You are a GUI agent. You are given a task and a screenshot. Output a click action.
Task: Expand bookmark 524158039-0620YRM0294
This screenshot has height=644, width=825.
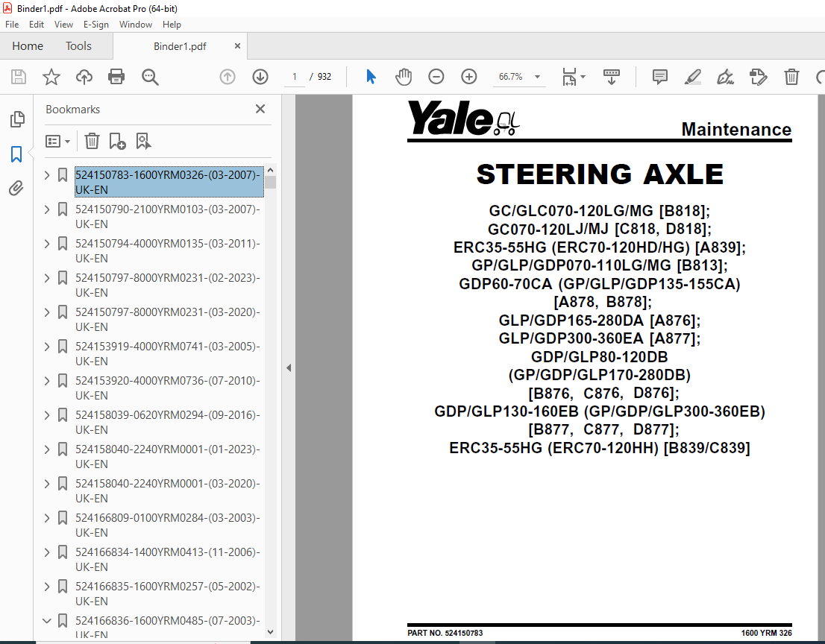47,415
